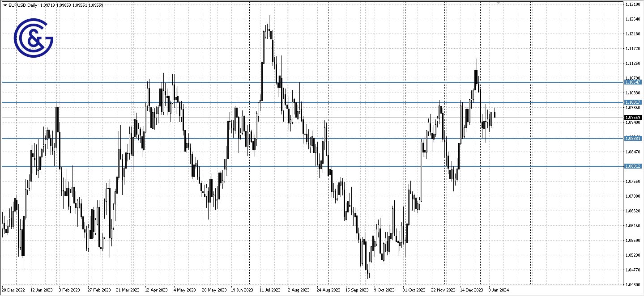Click the lowest horizontal line at 1.08012
Screen dimensions: 644x296
(x=313, y=166)
